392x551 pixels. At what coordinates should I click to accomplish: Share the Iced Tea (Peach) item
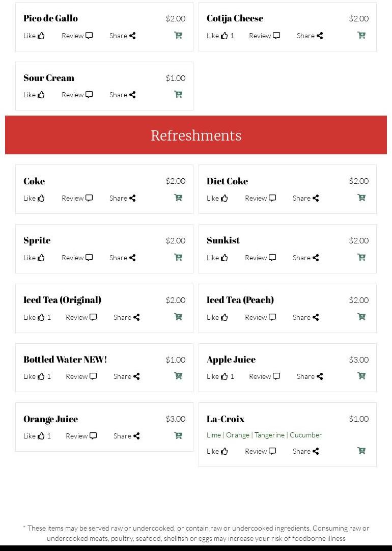[305, 317]
